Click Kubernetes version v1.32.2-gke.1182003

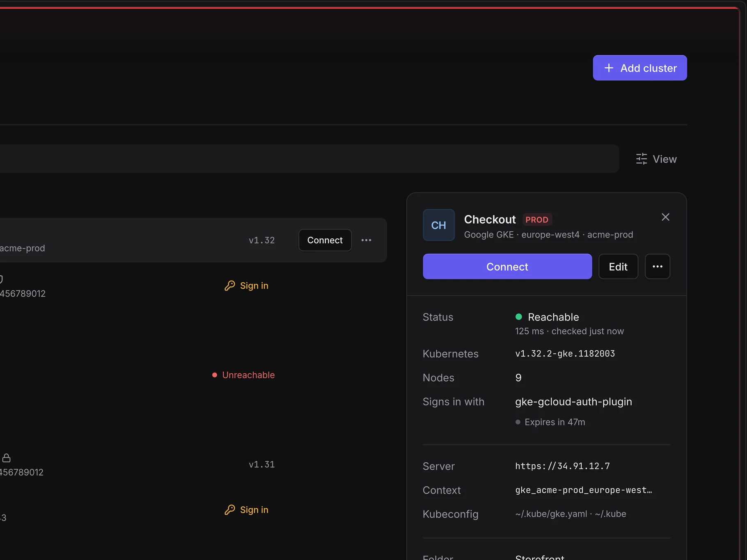point(565,354)
